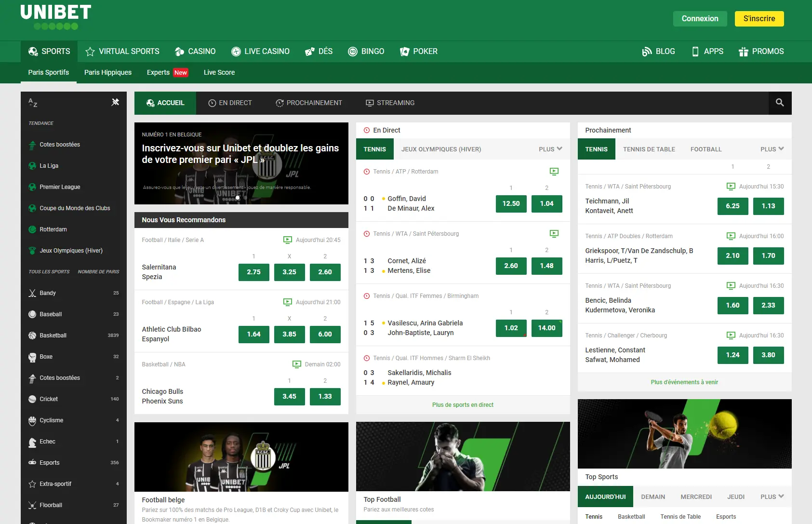
Task: Open Experts New link
Action: [x=167, y=72]
